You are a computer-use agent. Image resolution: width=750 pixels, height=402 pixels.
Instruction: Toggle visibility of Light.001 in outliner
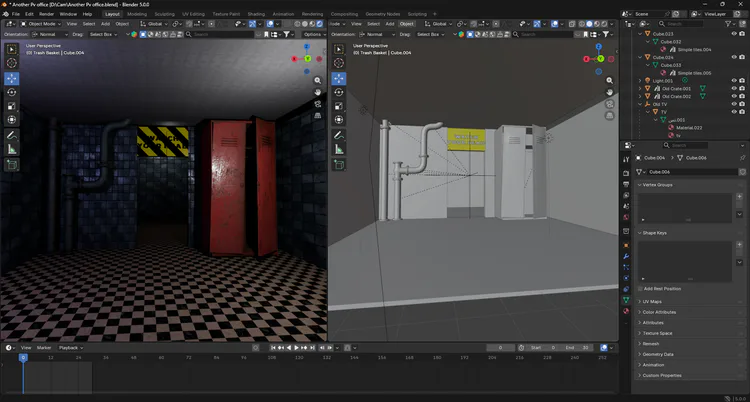[733, 80]
